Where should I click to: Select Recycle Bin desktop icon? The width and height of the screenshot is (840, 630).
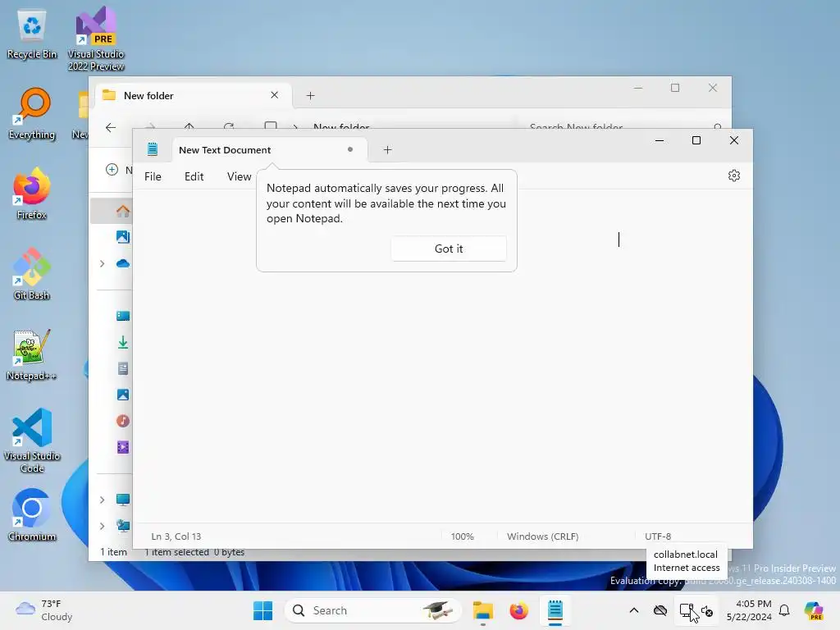point(32,33)
